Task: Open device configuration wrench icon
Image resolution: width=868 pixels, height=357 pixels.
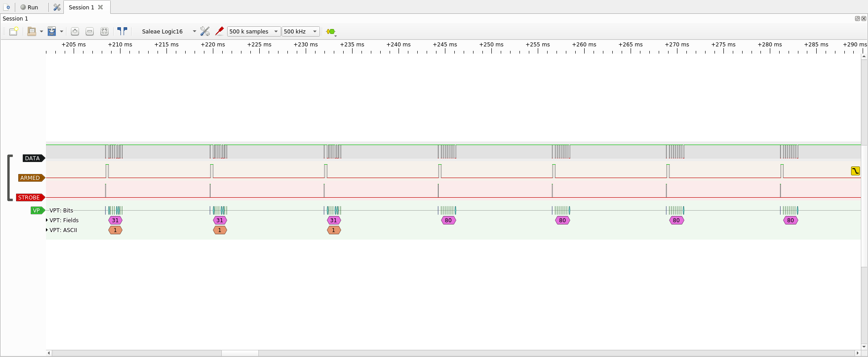Action: click(x=205, y=31)
